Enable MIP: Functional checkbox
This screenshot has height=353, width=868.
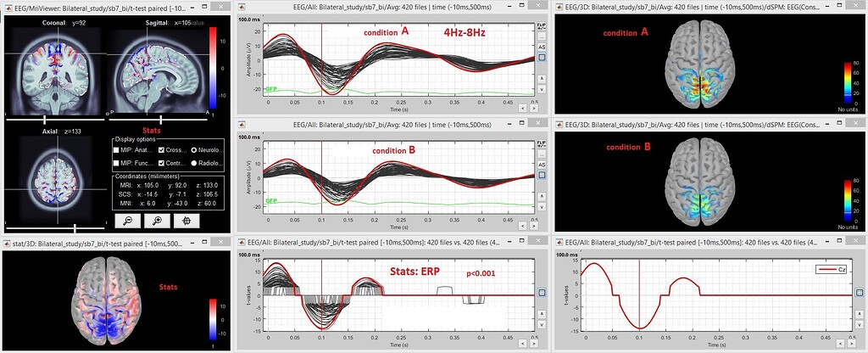118,162
